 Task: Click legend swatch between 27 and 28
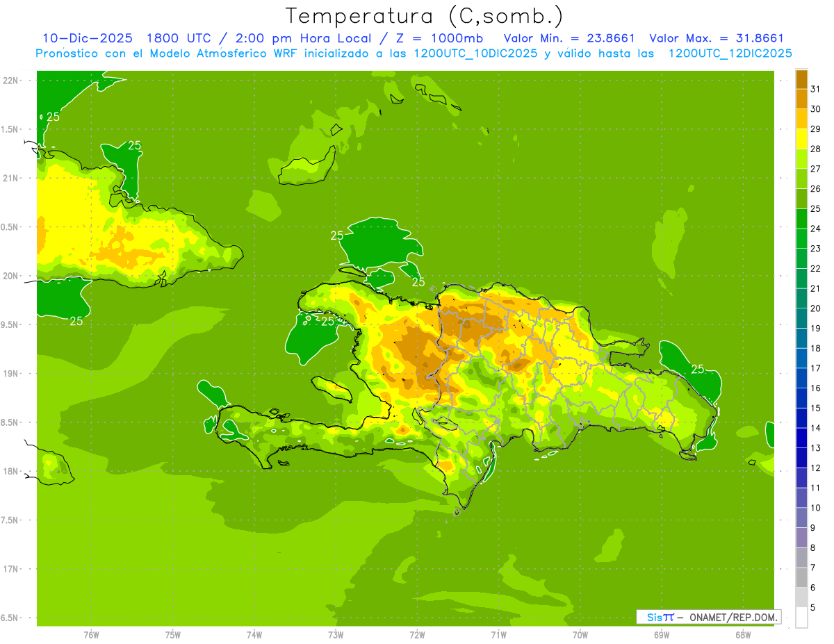coord(801,158)
